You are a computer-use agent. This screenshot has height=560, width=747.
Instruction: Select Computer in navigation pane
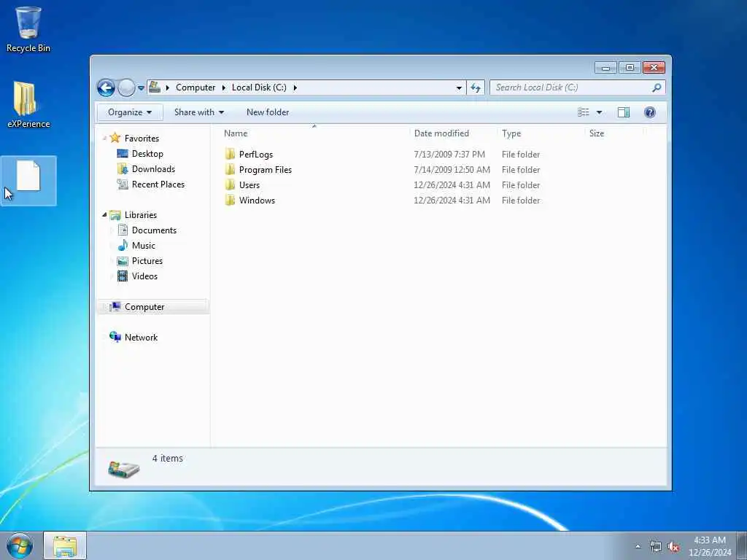[x=144, y=307]
